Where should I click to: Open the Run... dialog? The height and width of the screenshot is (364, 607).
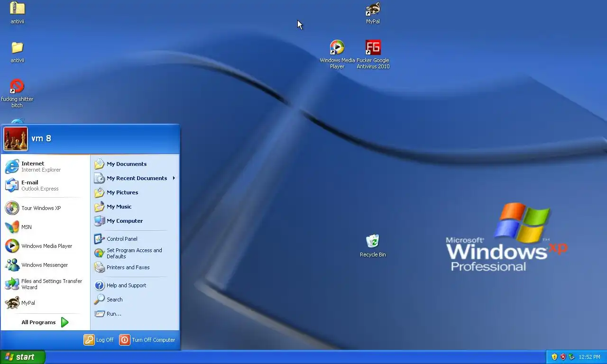click(x=135, y=314)
